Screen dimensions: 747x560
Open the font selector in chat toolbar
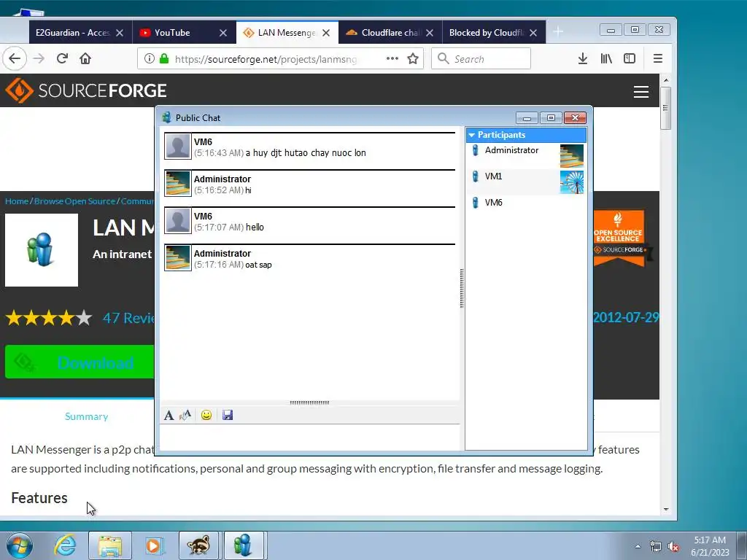(x=169, y=415)
